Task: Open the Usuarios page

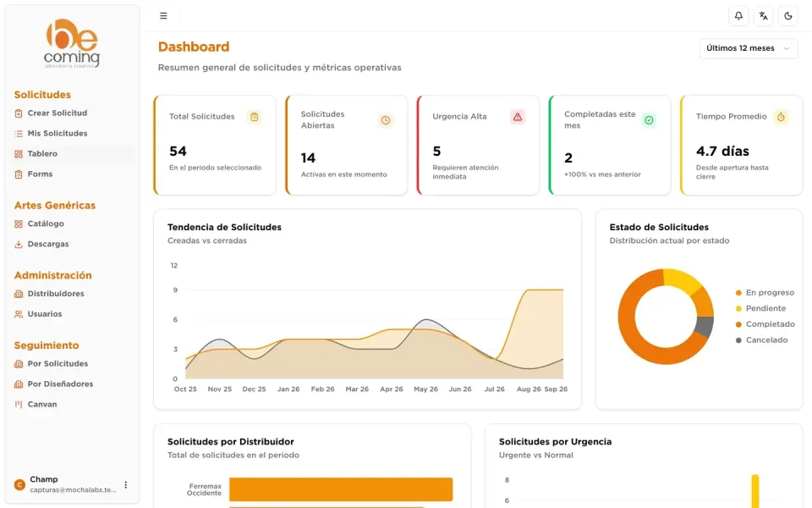Action: click(73, 313)
